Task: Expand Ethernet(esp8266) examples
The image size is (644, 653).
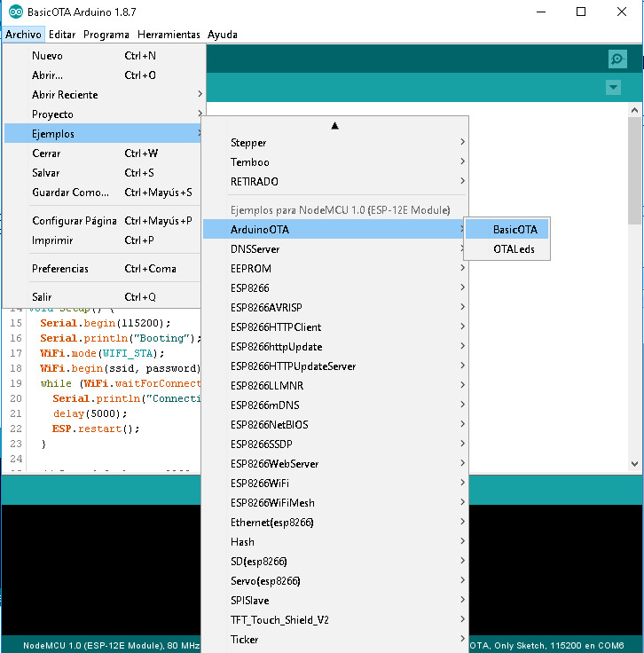Action: pyautogui.click(x=334, y=523)
